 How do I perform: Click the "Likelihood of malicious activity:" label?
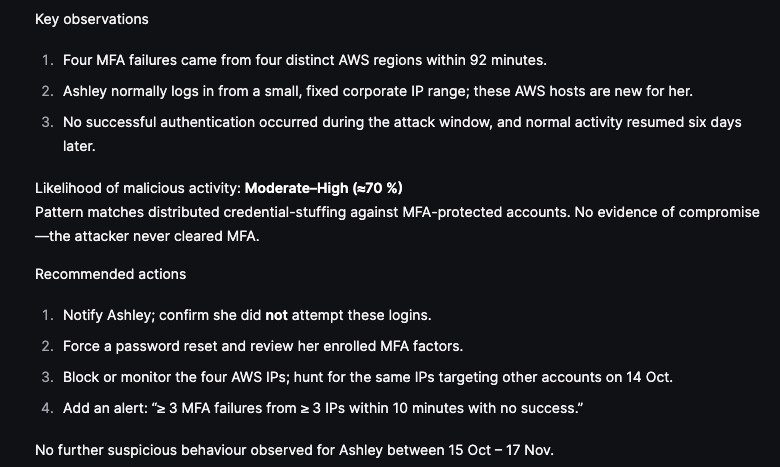coord(138,188)
